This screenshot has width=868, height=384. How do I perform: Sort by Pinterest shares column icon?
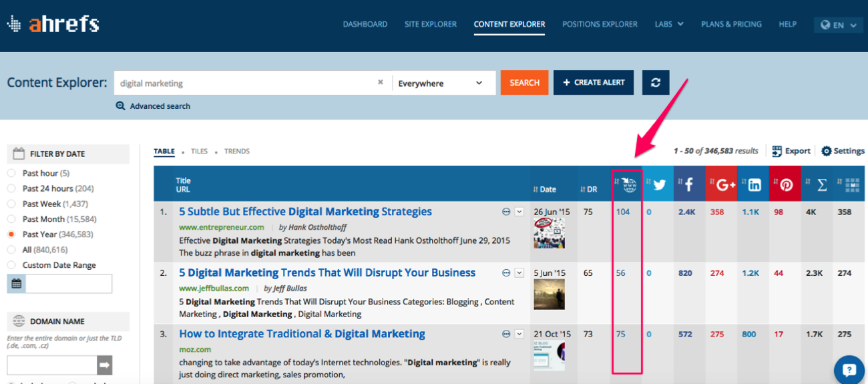786,185
